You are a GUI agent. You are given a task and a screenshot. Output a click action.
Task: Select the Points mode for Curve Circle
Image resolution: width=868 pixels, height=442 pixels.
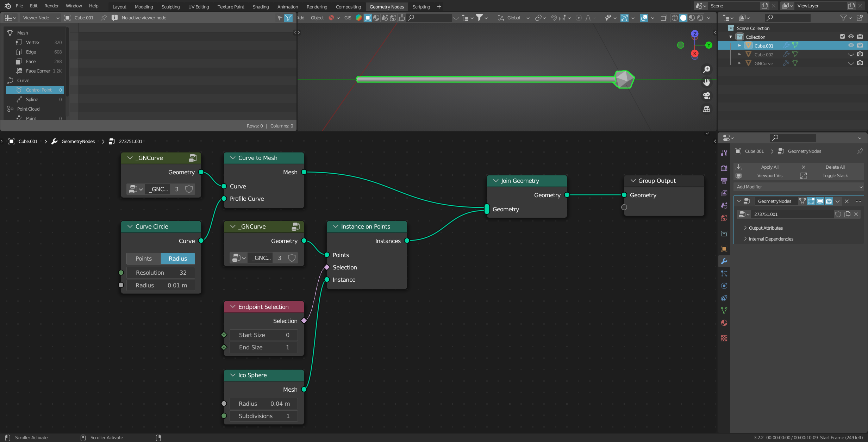point(143,258)
